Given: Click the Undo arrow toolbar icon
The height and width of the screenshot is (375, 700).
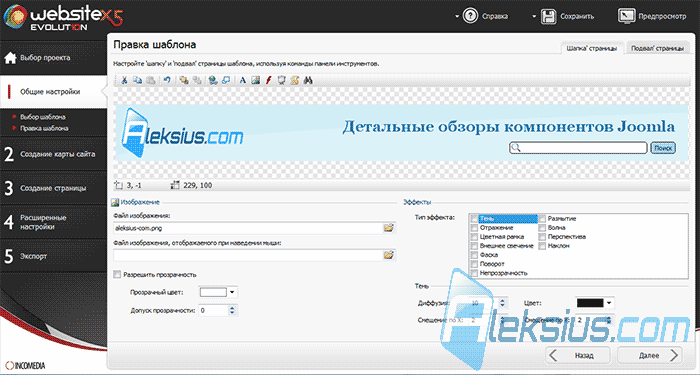Looking at the screenshot, I should click(167, 80).
